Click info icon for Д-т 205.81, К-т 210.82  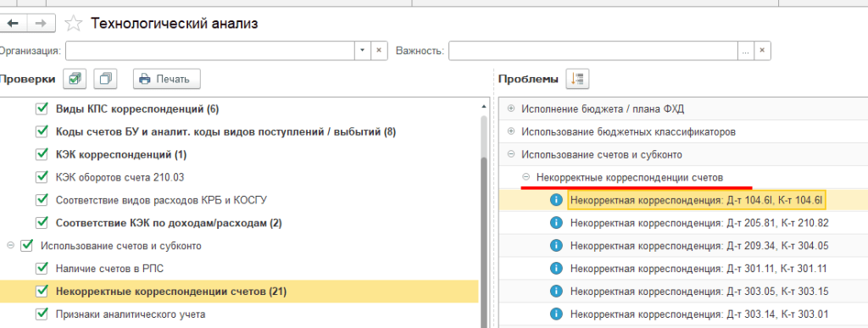(x=556, y=222)
